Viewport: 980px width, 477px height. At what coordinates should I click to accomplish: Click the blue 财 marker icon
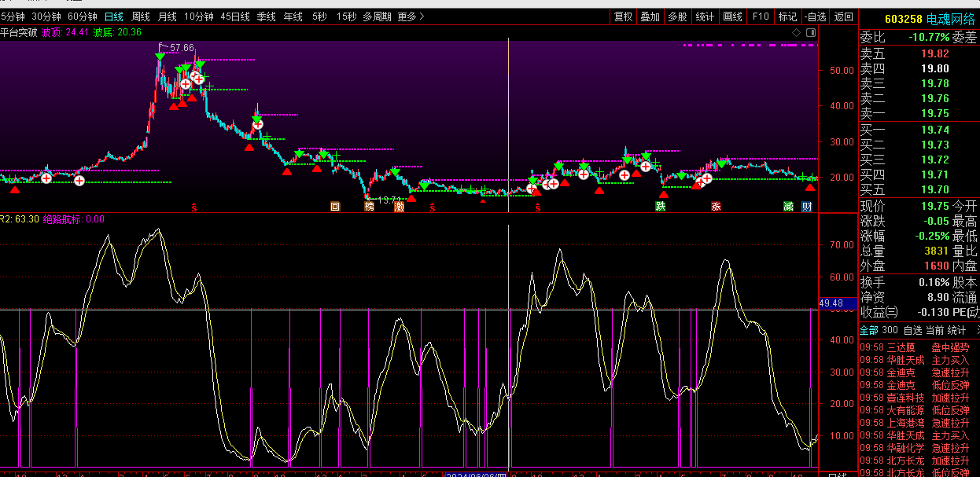point(807,207)
